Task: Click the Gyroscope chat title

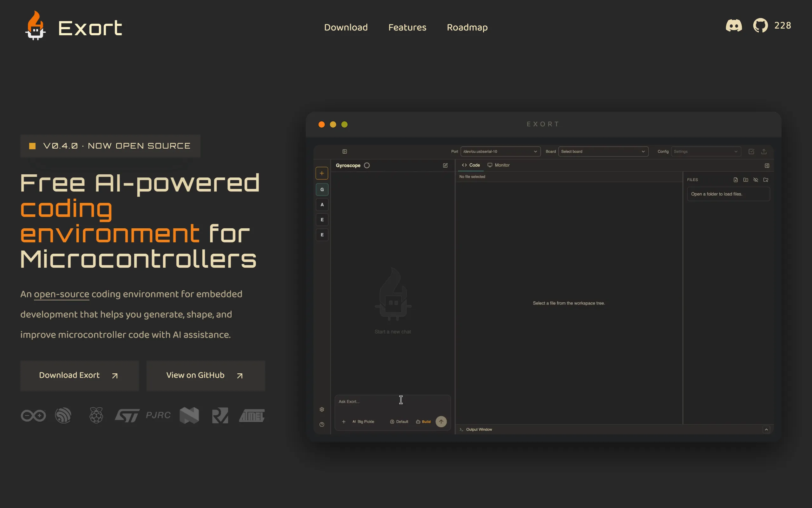Action: [348, 165]
